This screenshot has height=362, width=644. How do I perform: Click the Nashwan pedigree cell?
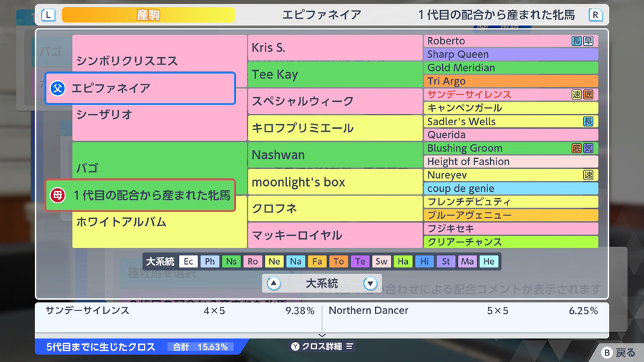(x=335, y=155)
